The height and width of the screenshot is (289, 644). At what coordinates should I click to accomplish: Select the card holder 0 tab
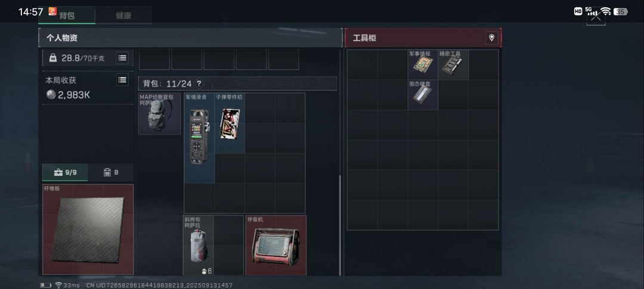[x=111, y=173]
